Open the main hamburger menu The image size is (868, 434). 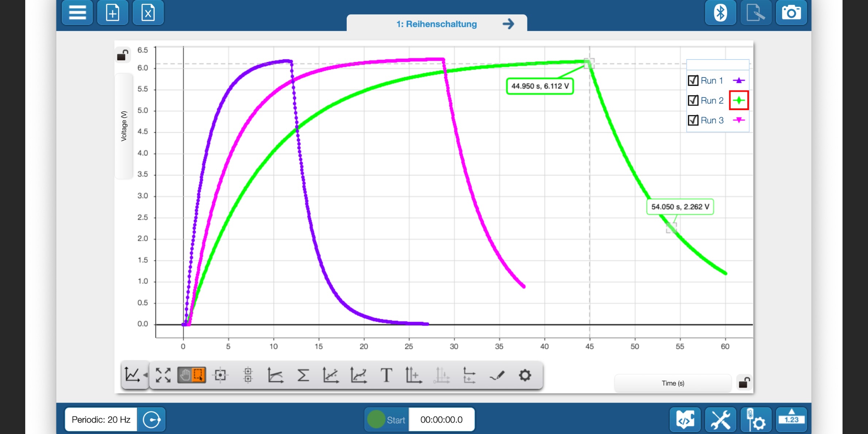tap(77, 13)
